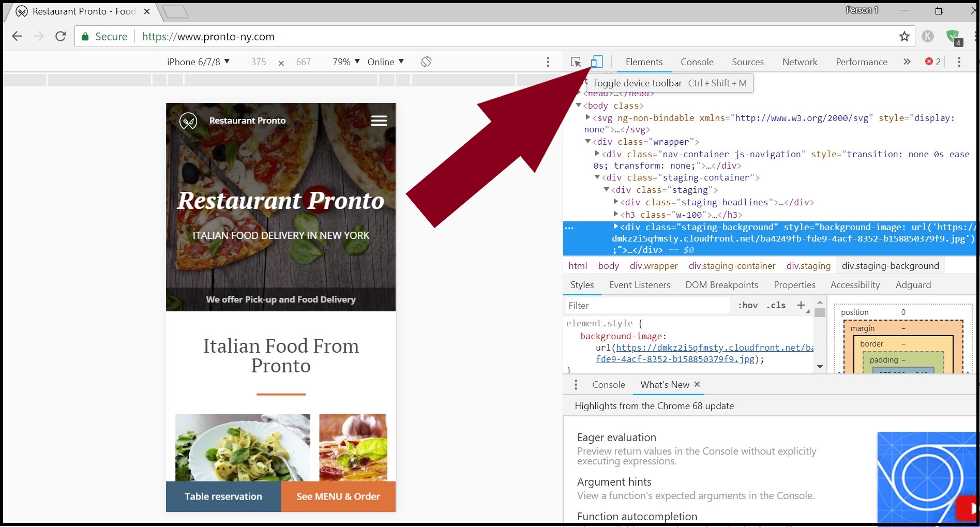Open the 79% zoom dropdown
This screenshot has width=980, height=527.
click(x=346, y=62)
